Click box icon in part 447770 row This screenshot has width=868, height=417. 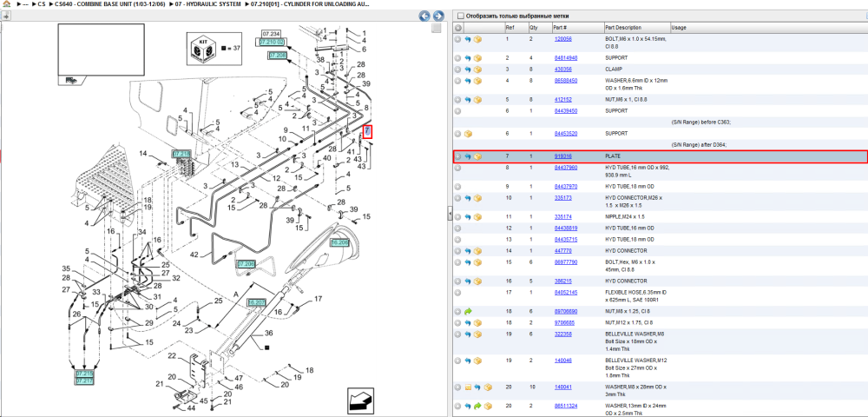[477, 251]
